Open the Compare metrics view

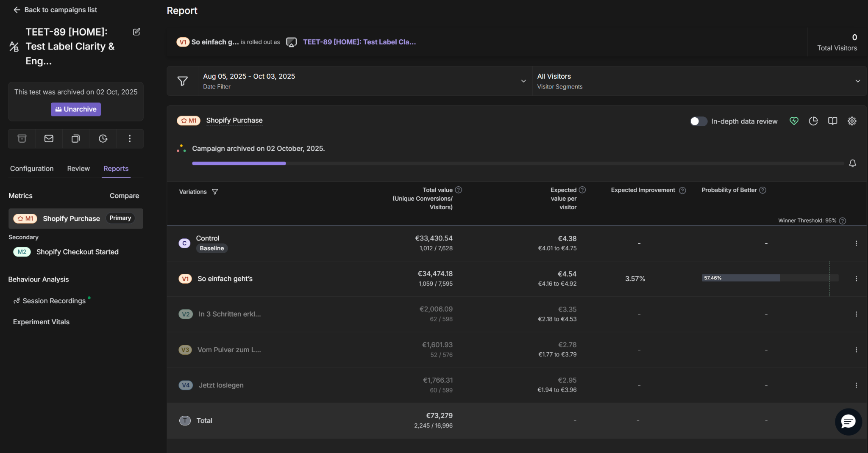click(x=124, y=195)
